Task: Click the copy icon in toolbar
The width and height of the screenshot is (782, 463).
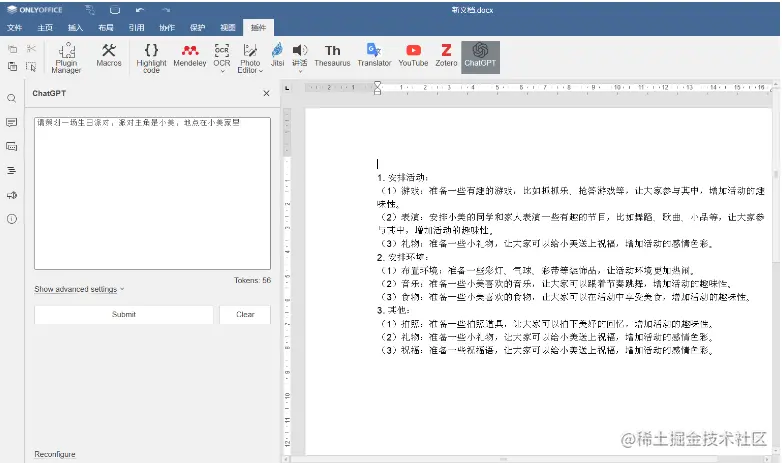Action: coord(12,49)
